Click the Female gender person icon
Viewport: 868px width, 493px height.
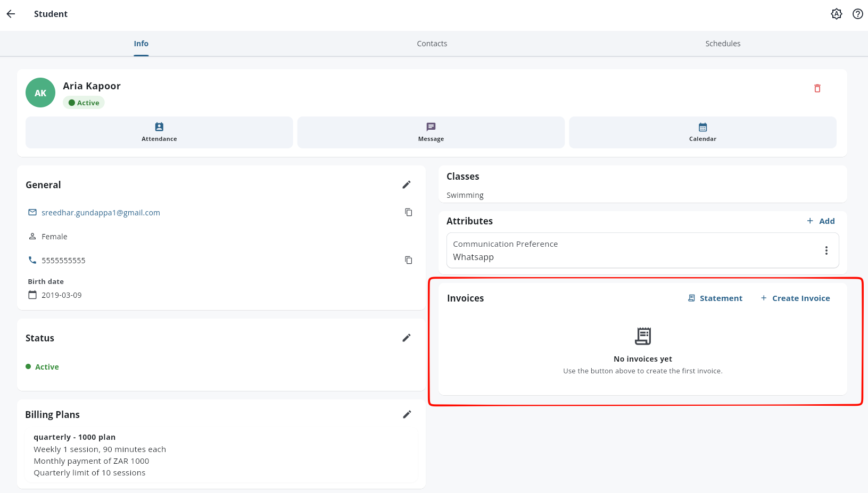pos(32,236)
